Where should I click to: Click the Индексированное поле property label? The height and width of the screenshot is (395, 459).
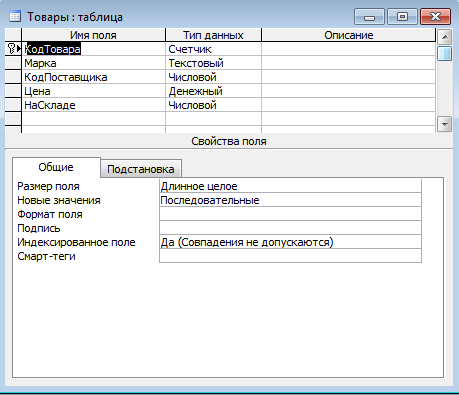pyautogui.click(x=76, y=242)
